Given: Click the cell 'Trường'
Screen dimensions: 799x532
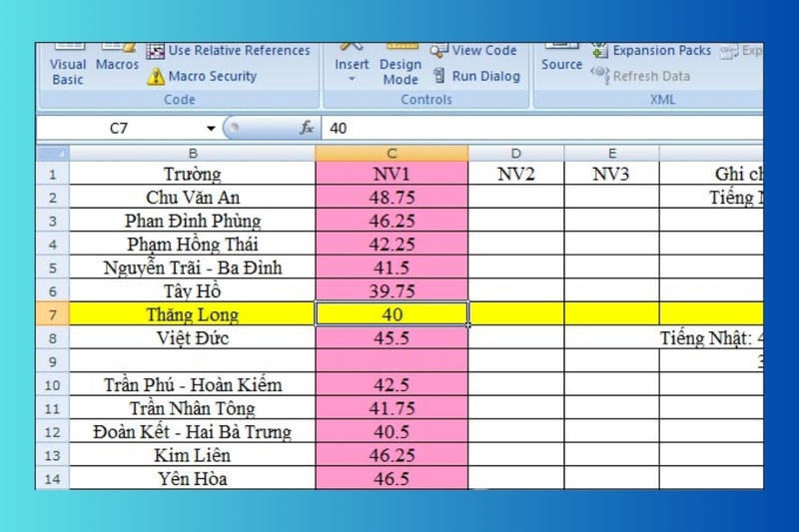Looking at the screenshot, I should 192,174.
